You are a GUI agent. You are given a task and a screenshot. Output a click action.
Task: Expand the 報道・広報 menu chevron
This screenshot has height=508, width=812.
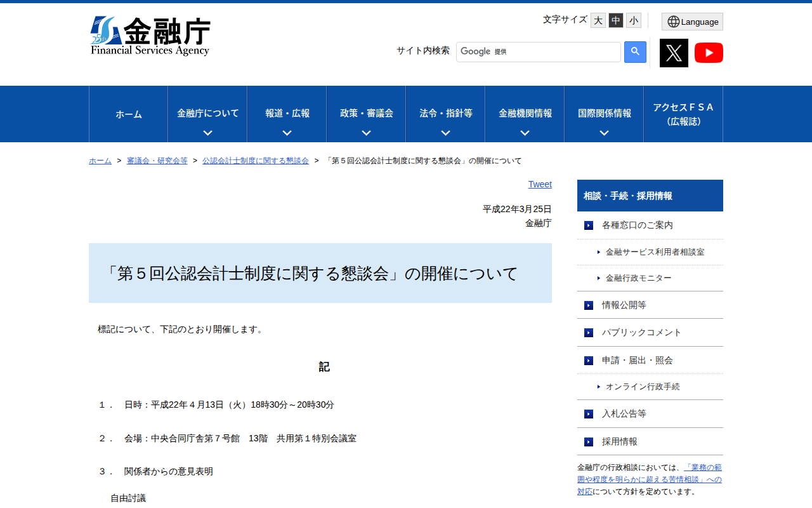tap(287, 133)
